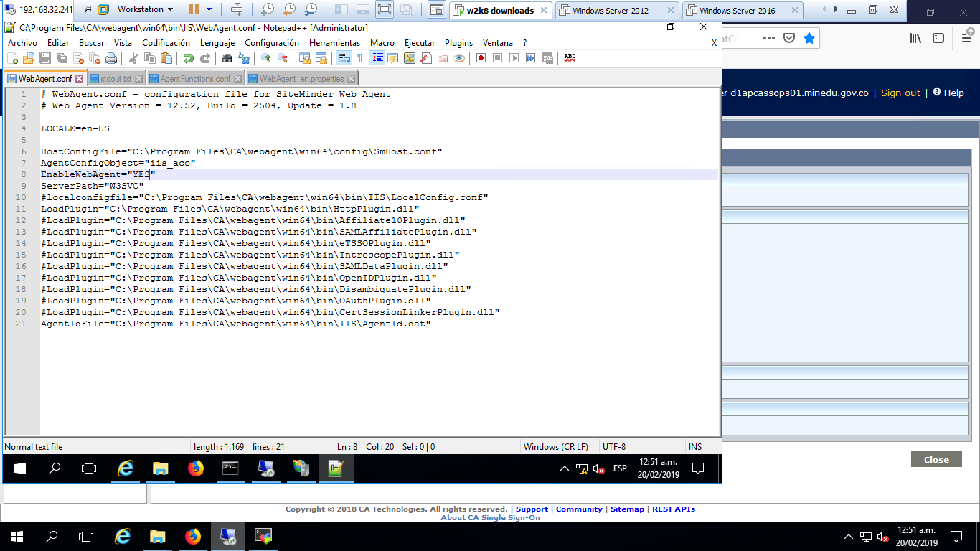Toggle file monitoring eye icon
Screen dimensions: 980x551
click(x=459, y=58)
